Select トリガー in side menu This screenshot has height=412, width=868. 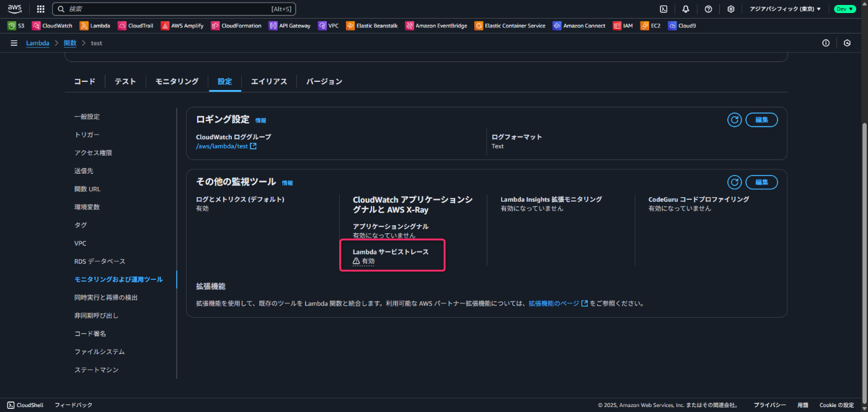[87, 135]
